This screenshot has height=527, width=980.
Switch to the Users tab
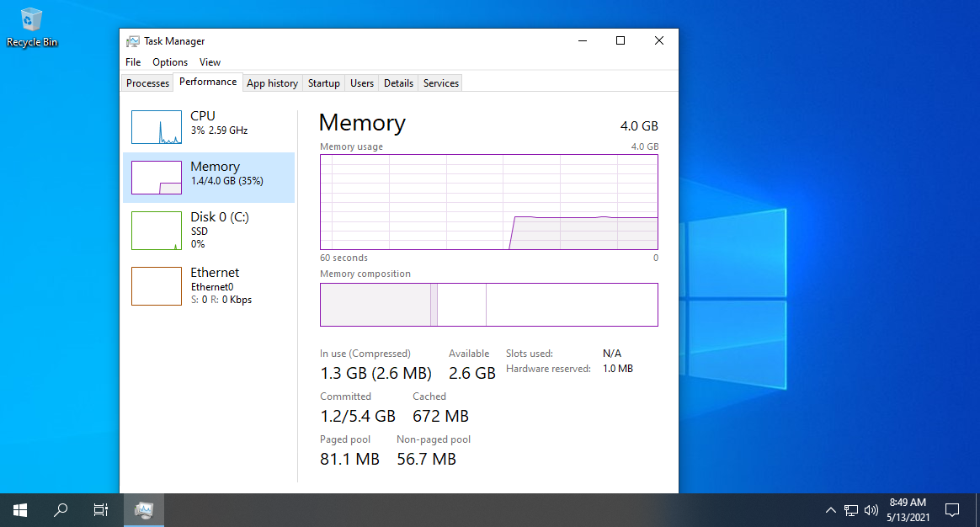pos(362,83)
